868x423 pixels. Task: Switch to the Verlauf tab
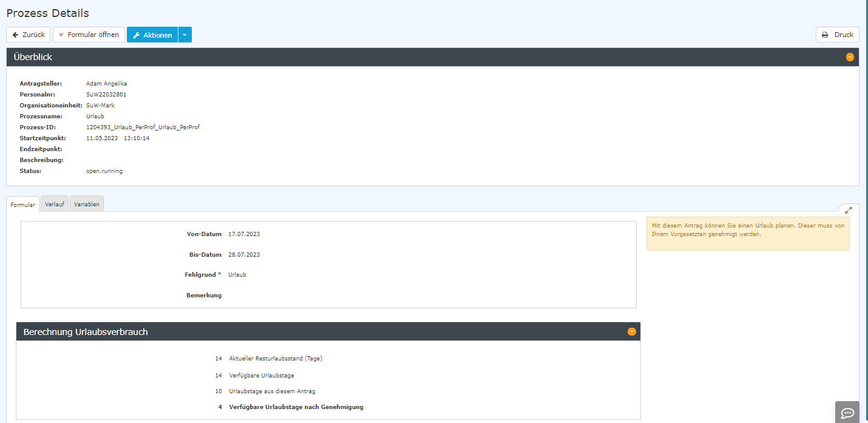click(55, 205)
